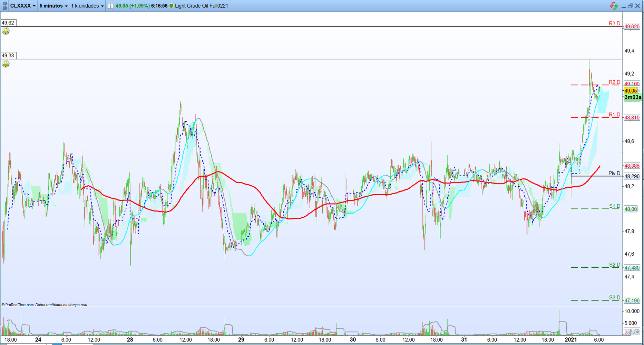The image size is (644, 345).
Task: Click the time 6:16:56 in header
Action: point(159,6)
